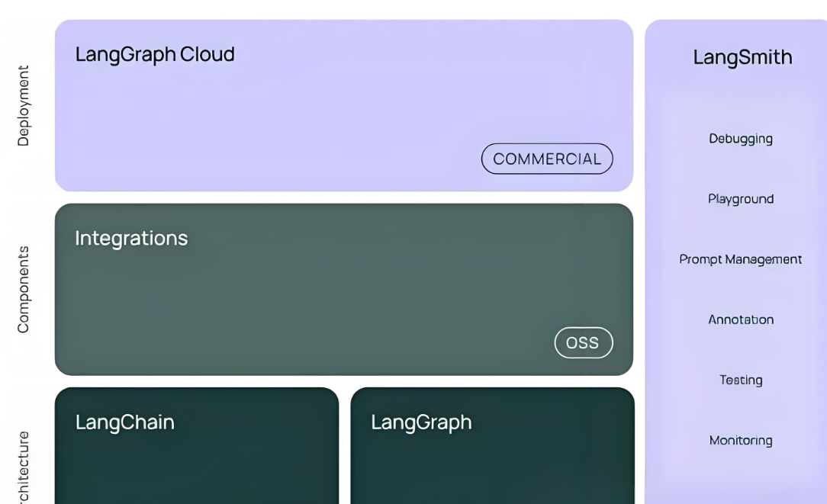Click the vertical Deployment row label
Viewport: 827px width, 504px height.
click(x=24, y=105)
